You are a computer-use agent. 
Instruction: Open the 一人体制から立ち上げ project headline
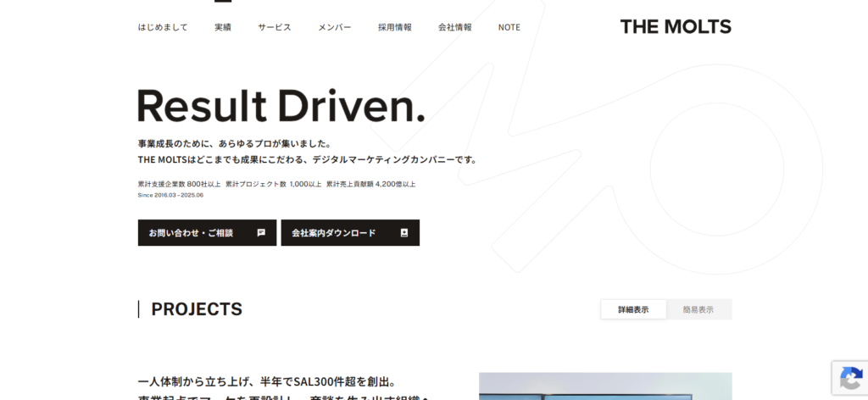[x=283, y=391]
